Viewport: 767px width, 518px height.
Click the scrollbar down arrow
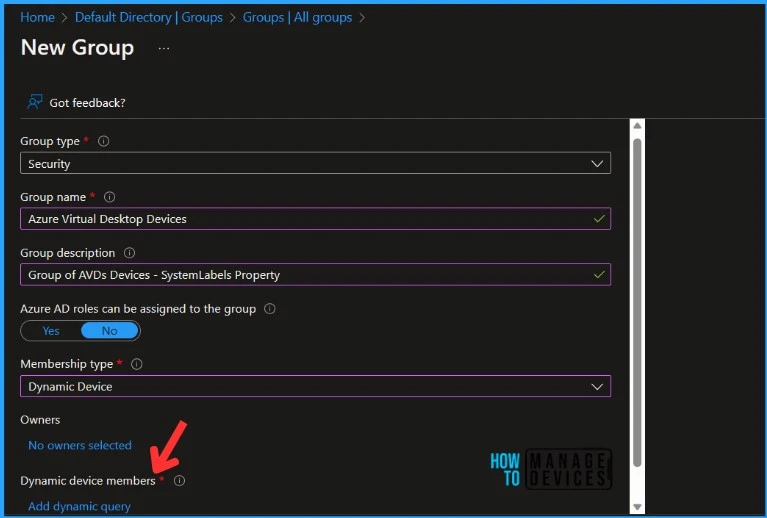click(637, 506)
